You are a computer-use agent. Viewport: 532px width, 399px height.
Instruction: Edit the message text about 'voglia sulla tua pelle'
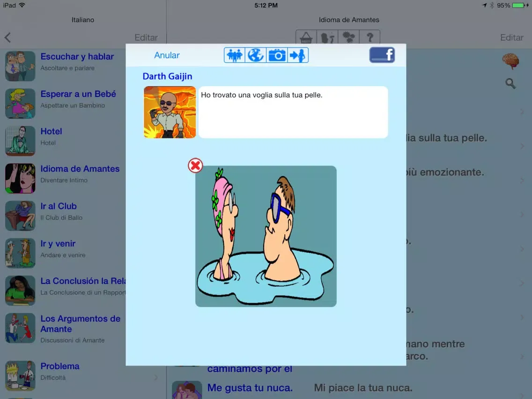(x=293, y=112)
